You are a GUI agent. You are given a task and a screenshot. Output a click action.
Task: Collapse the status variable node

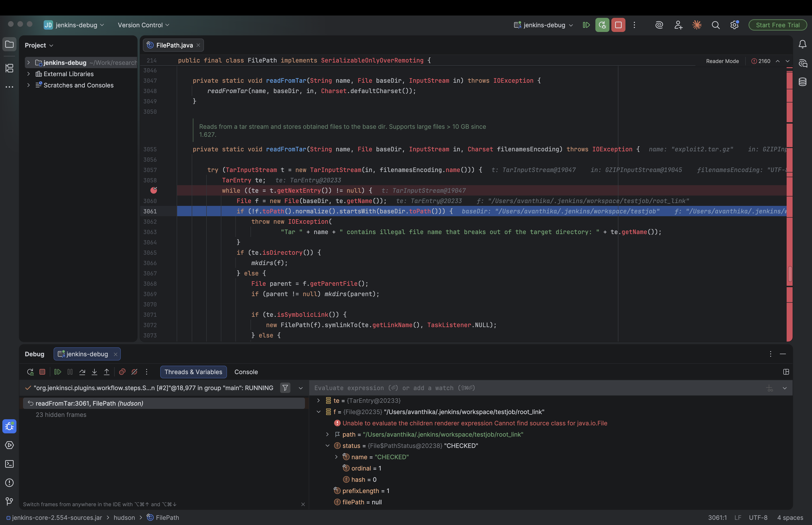coord(328,446)
